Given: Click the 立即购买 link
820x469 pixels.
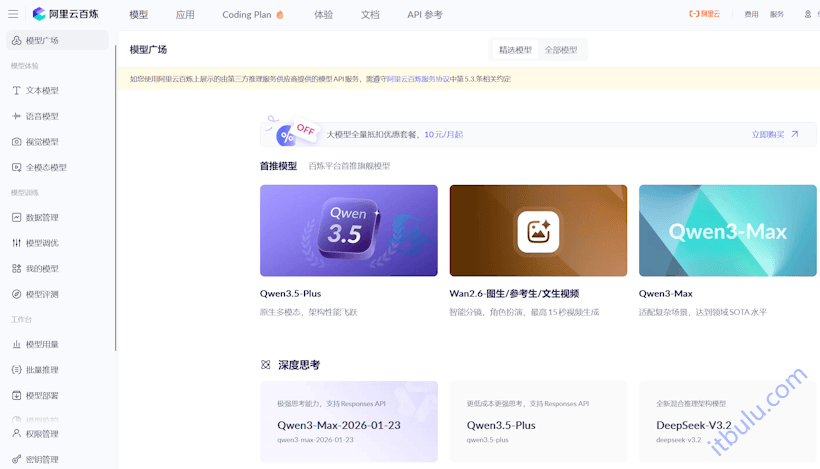Looking at the screenshot, I should 768,134.
